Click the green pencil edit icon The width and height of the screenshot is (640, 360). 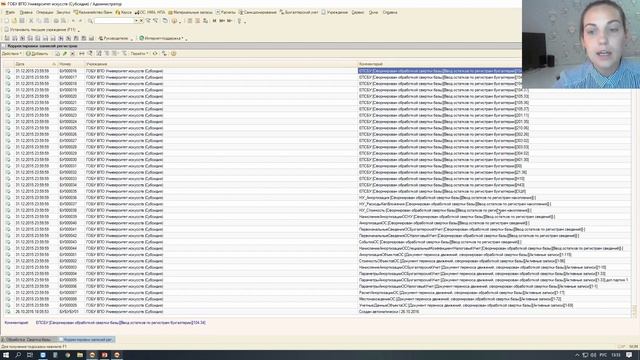coord(65,53)
